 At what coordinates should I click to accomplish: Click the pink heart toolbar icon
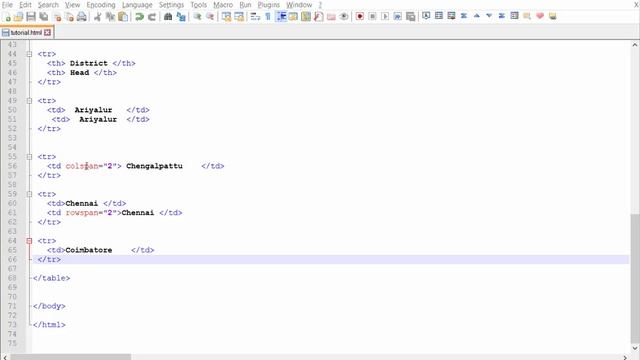[540, 16]
